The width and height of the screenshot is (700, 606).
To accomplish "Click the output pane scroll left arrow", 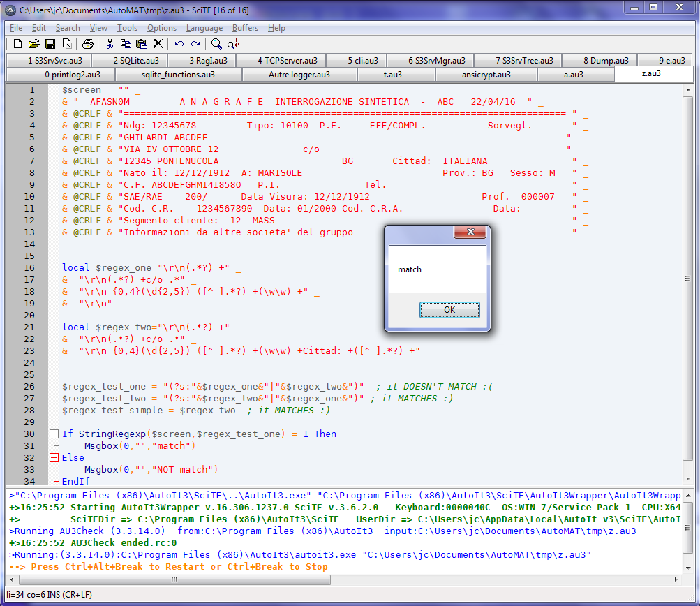I will (12, 579).
